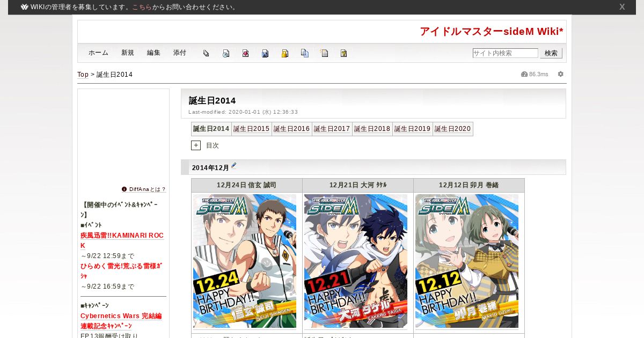Click the 検索 search button
The image size is (644, 338).
point(551,53)
